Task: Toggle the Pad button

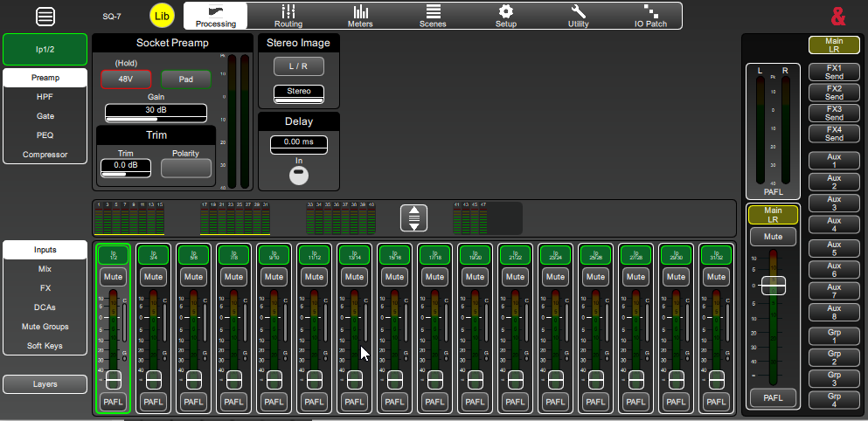Action: pos(186,79)
